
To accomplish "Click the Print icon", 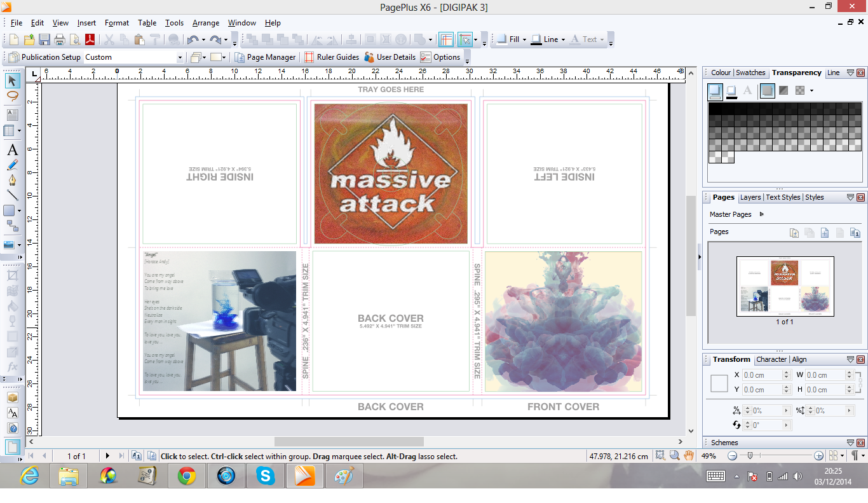I will tap(60, 39).
